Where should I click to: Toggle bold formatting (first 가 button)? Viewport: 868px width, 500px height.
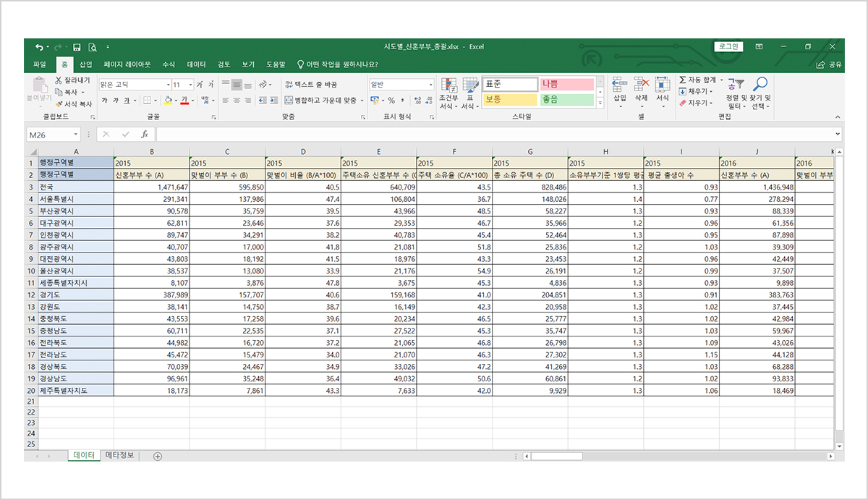[x=105, y=100]
